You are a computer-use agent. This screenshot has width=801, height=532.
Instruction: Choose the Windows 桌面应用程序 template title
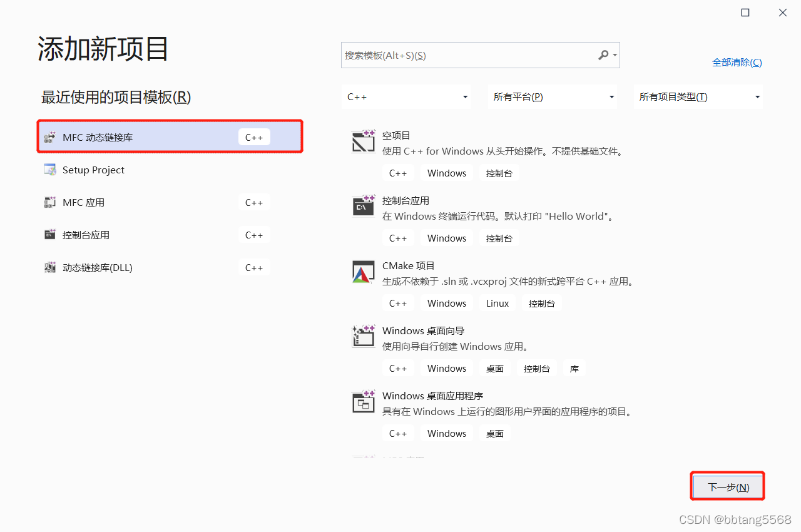(432, 396)
